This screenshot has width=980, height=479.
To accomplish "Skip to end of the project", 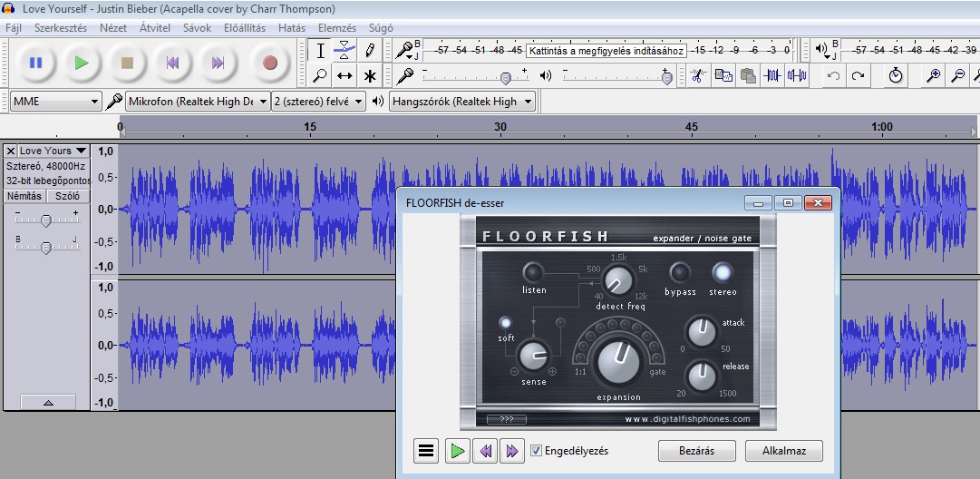I will click(x=218, y=63).
